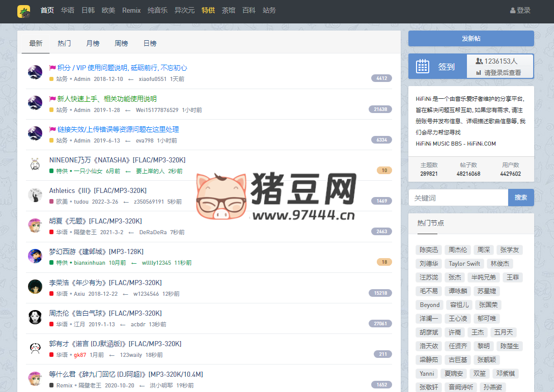Screen dimensions: 554x392
Task: Click the red pin flag on 积分/VIP post
Action: pos(52,67)
